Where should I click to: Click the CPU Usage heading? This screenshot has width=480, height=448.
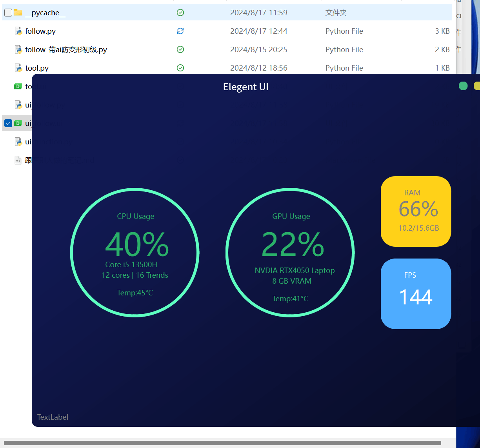[136, 216]
